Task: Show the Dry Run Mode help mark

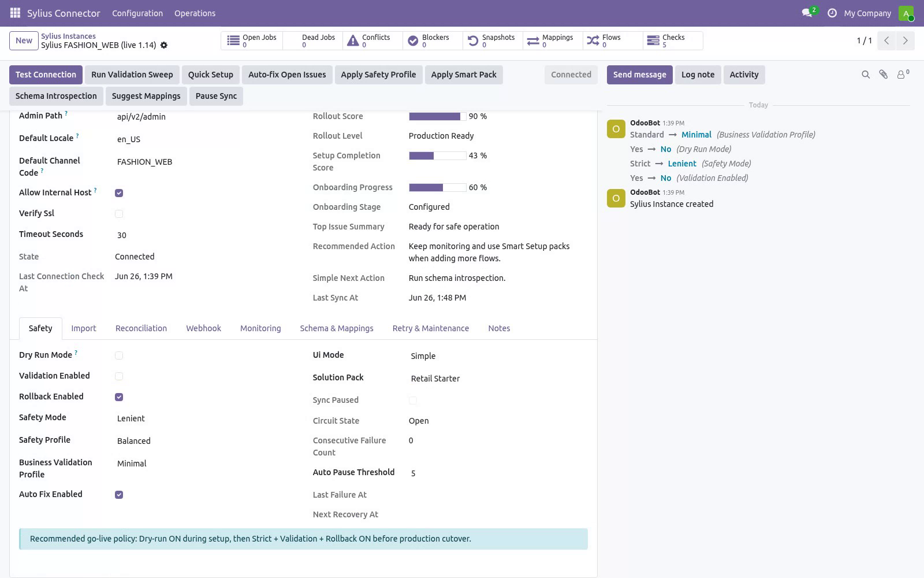Action: [76, 353]
